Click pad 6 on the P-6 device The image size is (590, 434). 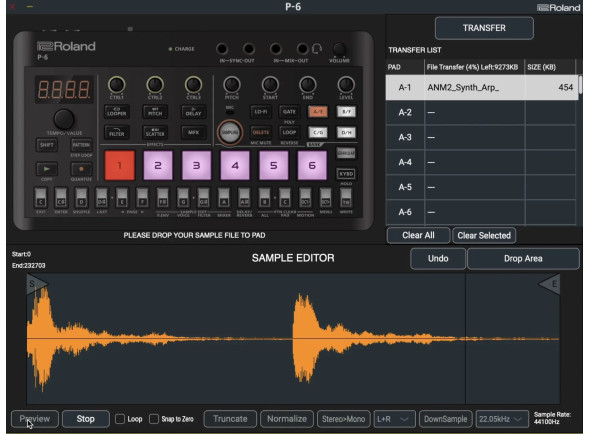click(312, 165)
